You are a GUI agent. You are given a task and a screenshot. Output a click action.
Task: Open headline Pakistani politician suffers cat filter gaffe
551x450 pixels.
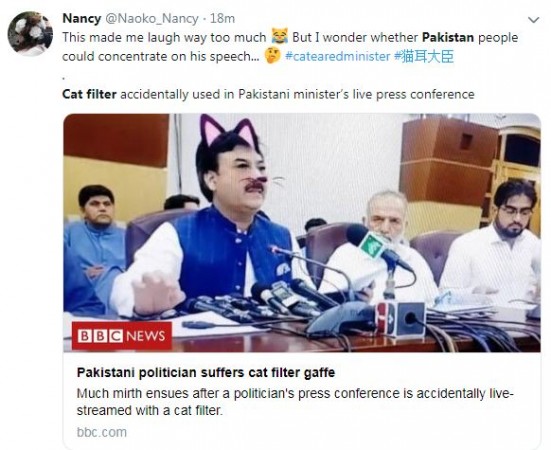206,372
